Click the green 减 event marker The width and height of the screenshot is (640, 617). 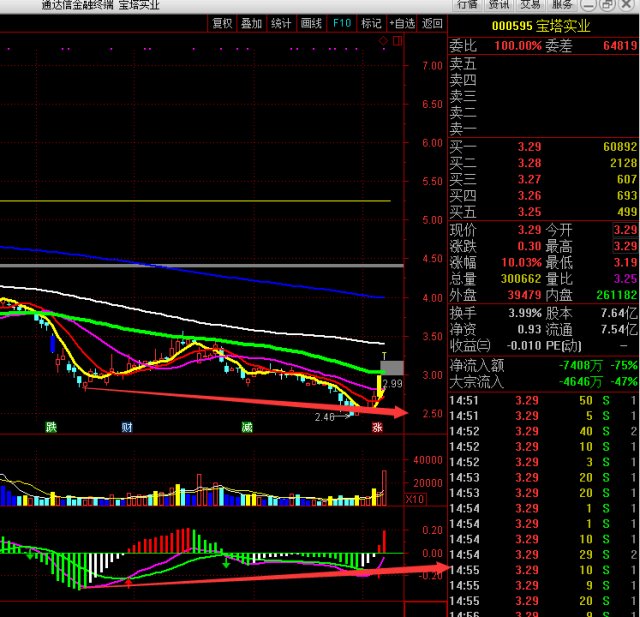pyautogui.click(x=247, y=427)
